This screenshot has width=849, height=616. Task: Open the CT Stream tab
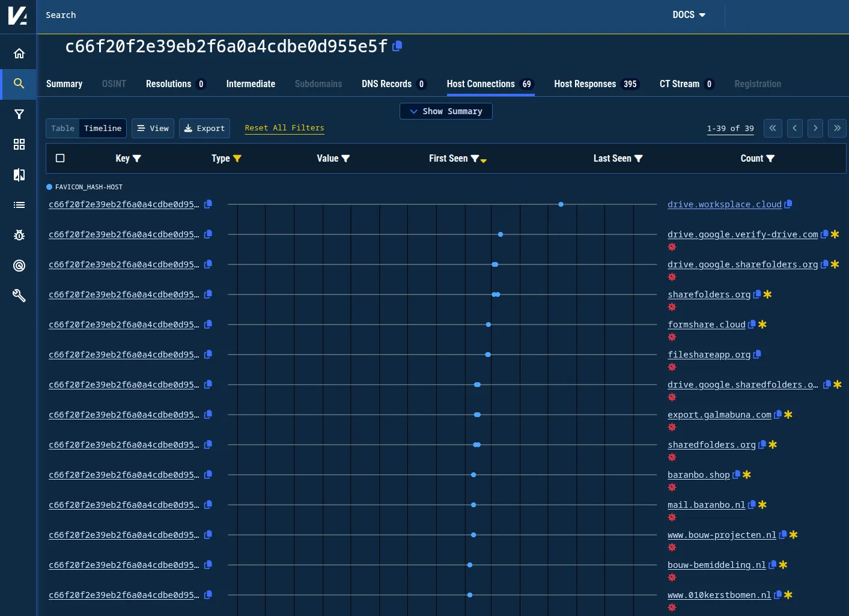pyautogui.click(x=687, y=84)
